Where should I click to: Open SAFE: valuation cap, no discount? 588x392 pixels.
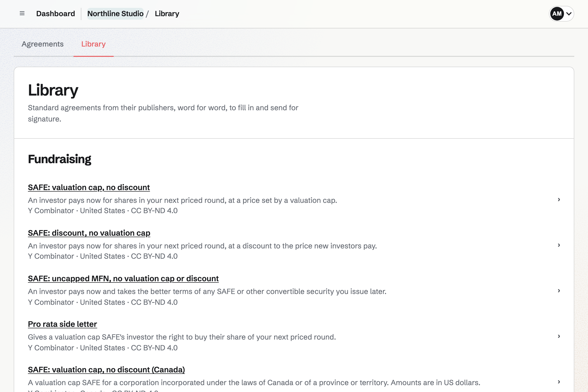(x=89, y=187)
